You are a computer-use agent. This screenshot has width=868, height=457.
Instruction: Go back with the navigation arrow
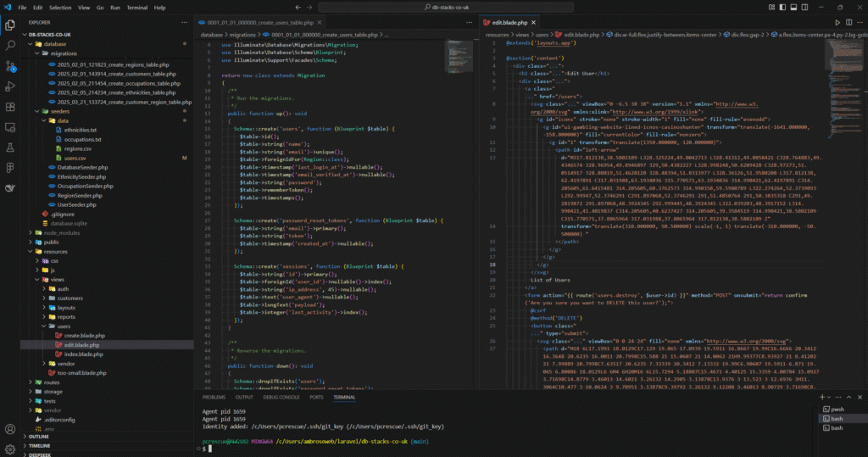(298, 7)
